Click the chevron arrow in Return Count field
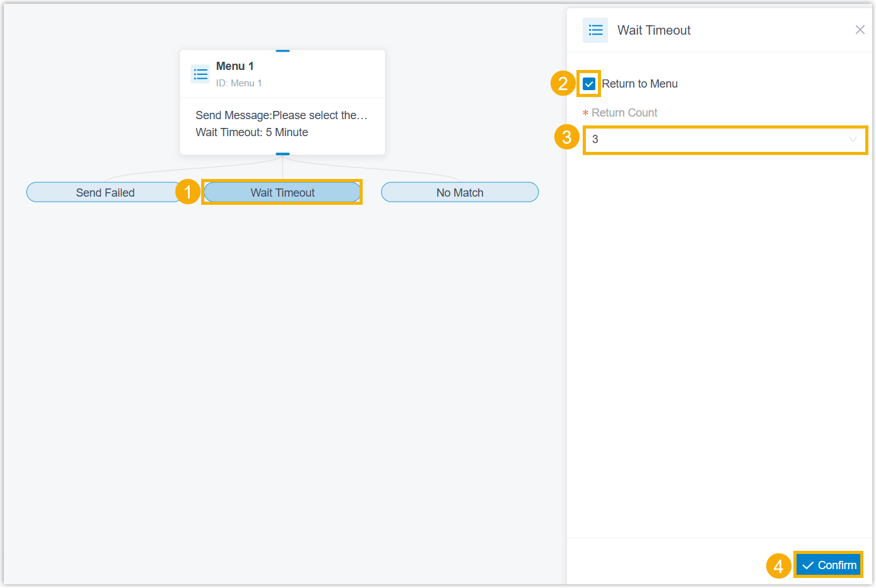The image size is (876, 588). (853, 139)
